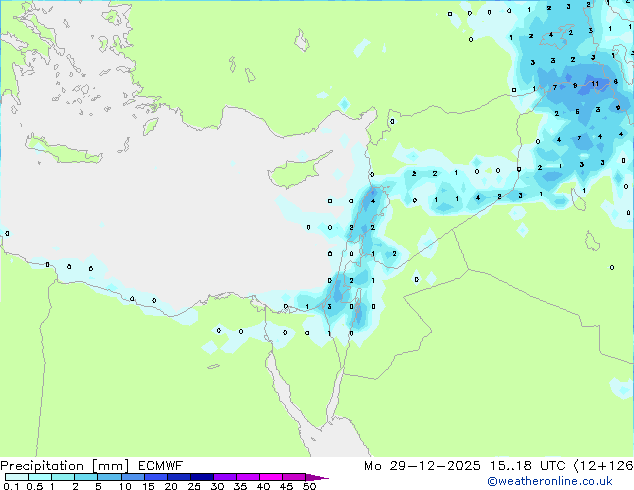Choose the 25–30 mm dark navy swatch

coord(202,477)
